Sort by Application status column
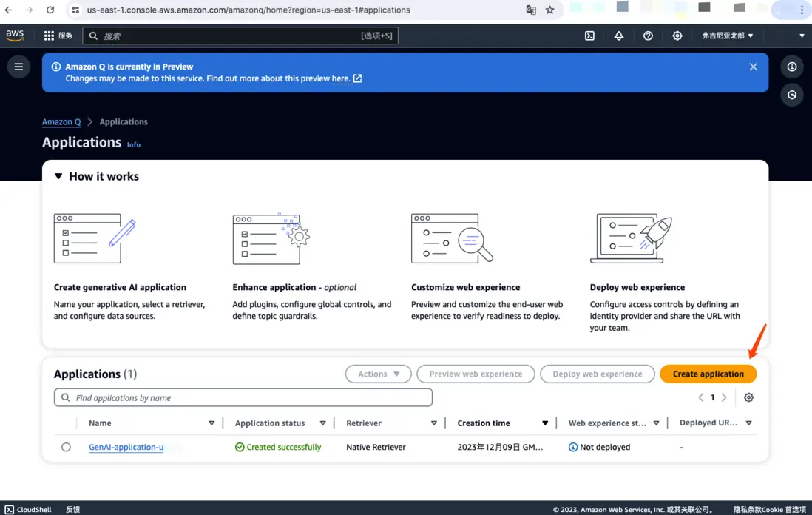812x515 pixels. pos(322,423)
